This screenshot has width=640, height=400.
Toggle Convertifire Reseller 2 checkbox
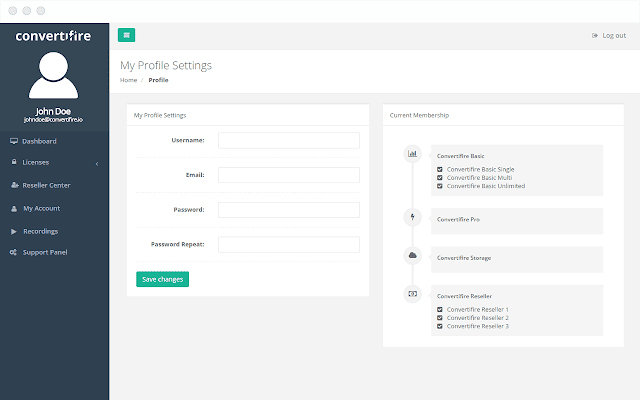(440, 318)
